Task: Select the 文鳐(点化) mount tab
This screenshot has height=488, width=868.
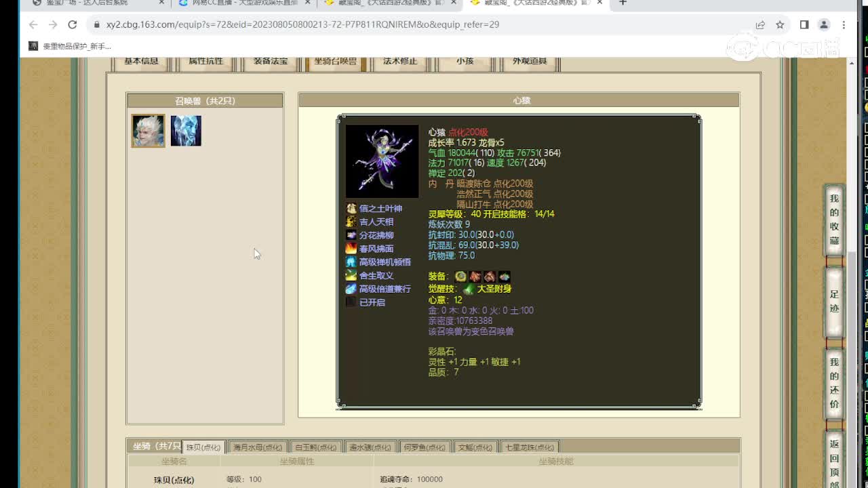Action: (475, 447)
